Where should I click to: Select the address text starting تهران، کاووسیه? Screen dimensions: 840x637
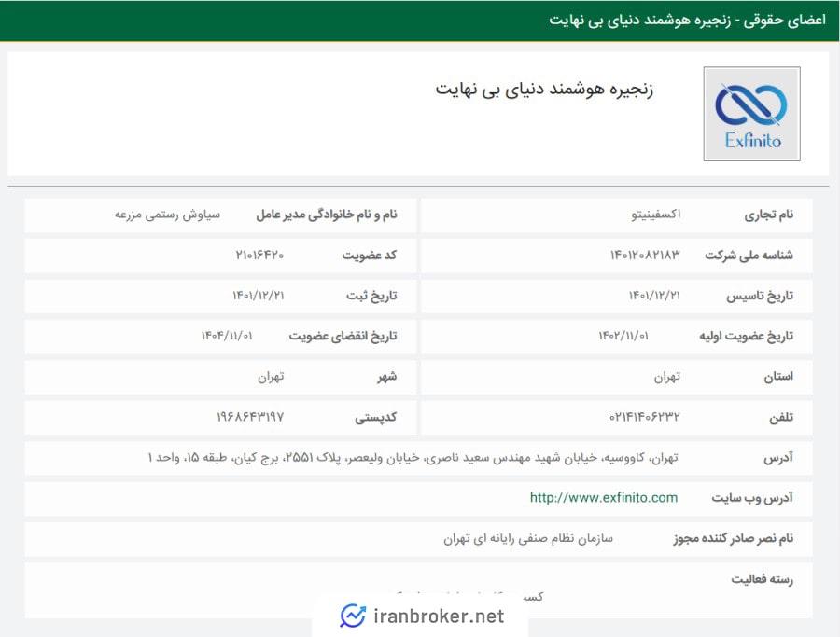pyautogui.click(x=413, y=458)
